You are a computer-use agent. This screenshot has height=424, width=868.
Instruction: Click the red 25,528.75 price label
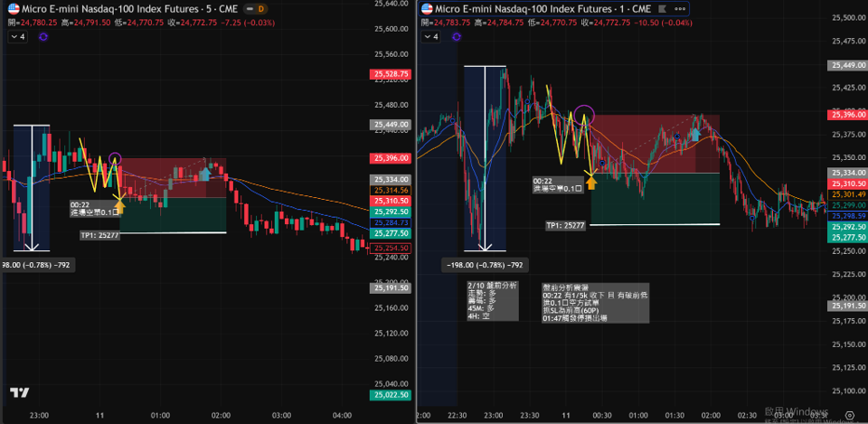point(391,74)
